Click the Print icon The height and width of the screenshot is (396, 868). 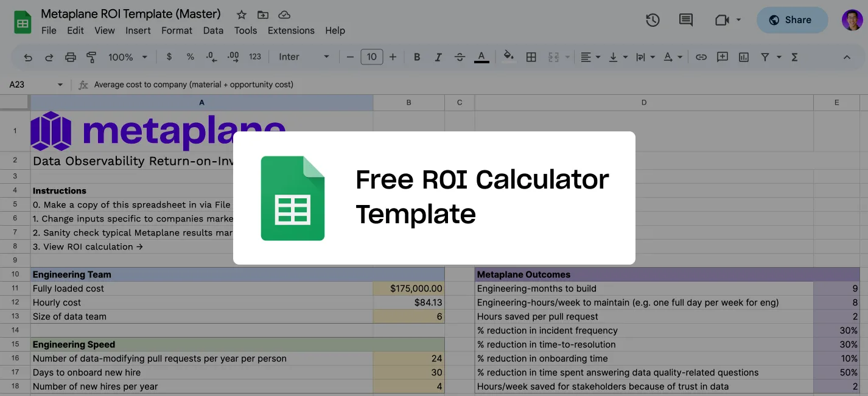point(71,57)
